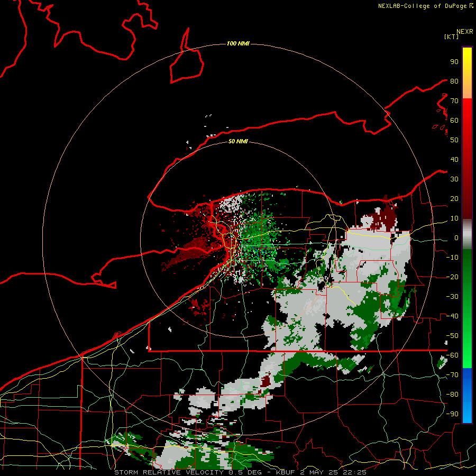476x476 pixels.
Task: Click the 80 value on the velocity scale
Action: click(454, 81)
